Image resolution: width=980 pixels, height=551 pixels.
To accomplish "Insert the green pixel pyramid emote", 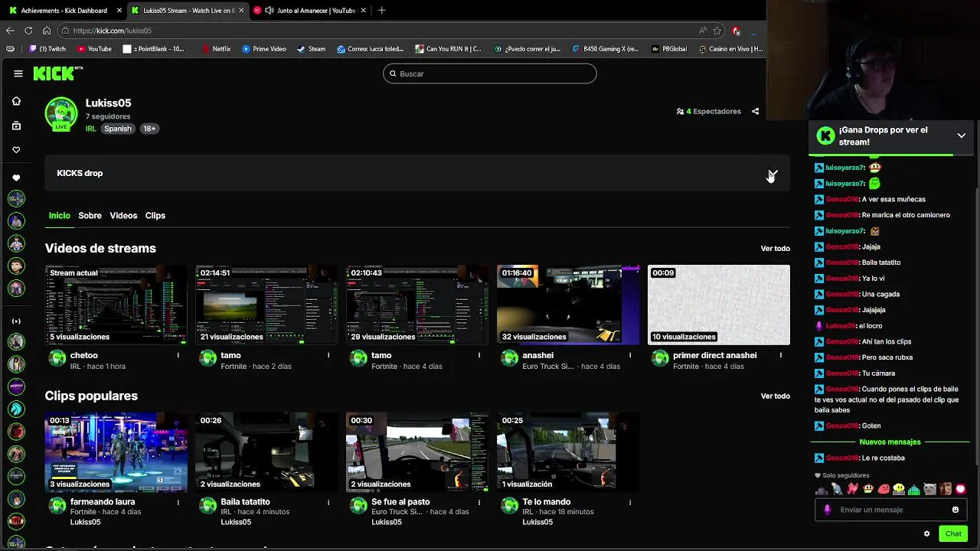I will click(913, 489).
